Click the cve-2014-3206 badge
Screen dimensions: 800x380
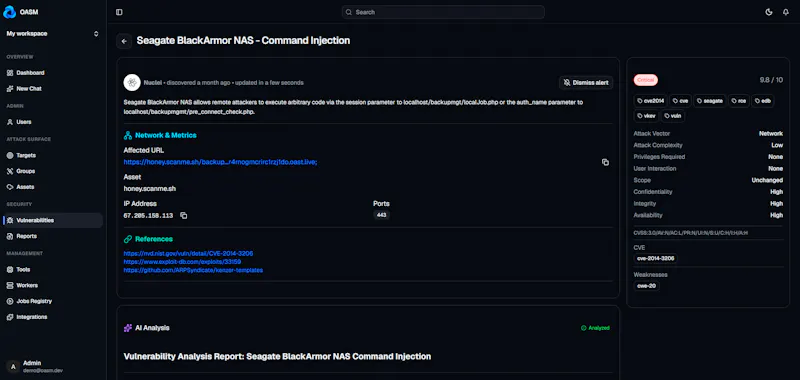point(656,258)
